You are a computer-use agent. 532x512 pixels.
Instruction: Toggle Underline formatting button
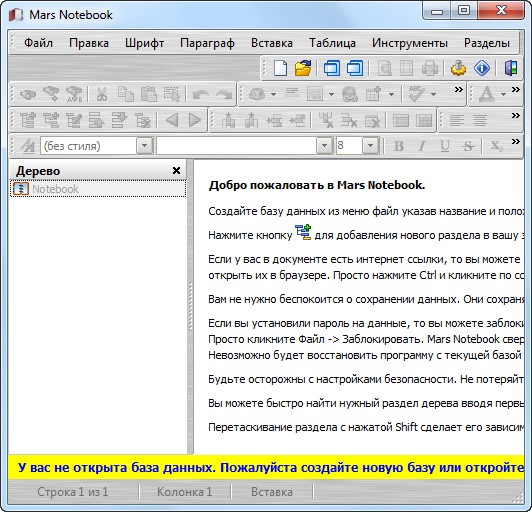(444, 146)
